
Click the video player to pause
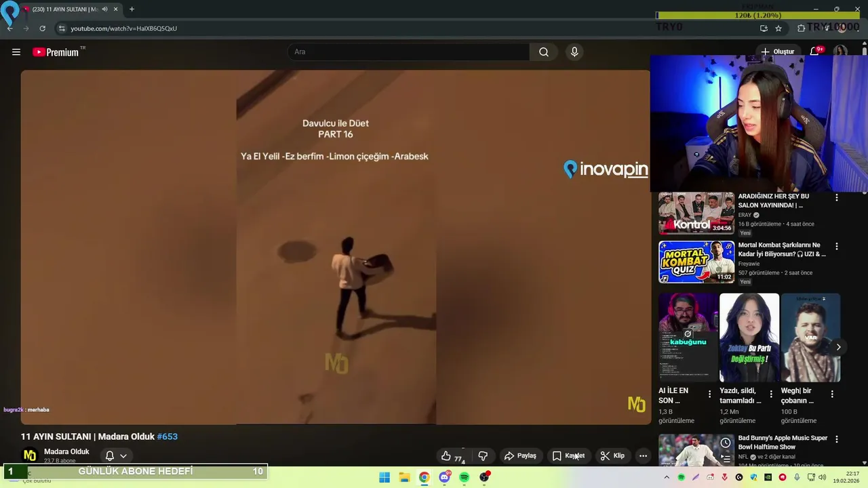pyautogui.click(x=336, y=247)
